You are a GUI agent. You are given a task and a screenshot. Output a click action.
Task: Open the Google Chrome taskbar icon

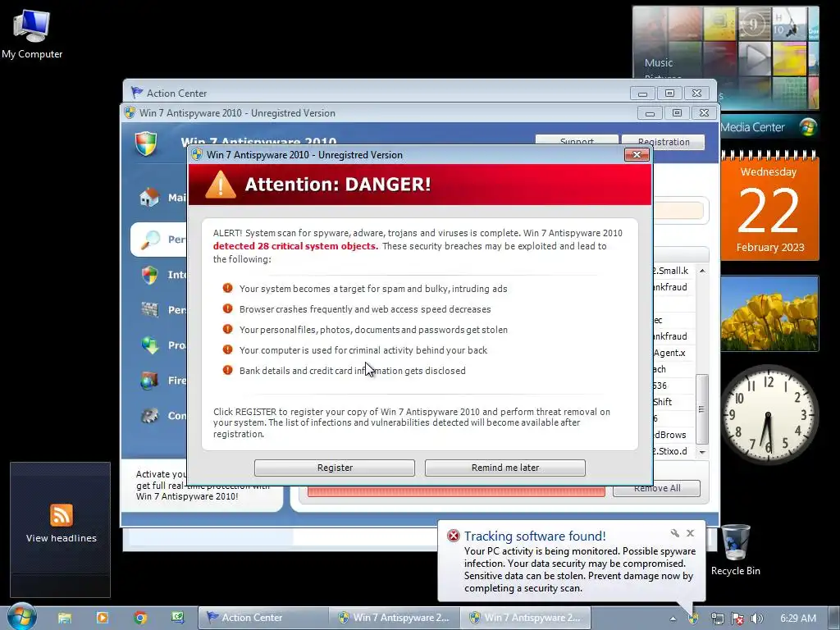coord(140,618)
